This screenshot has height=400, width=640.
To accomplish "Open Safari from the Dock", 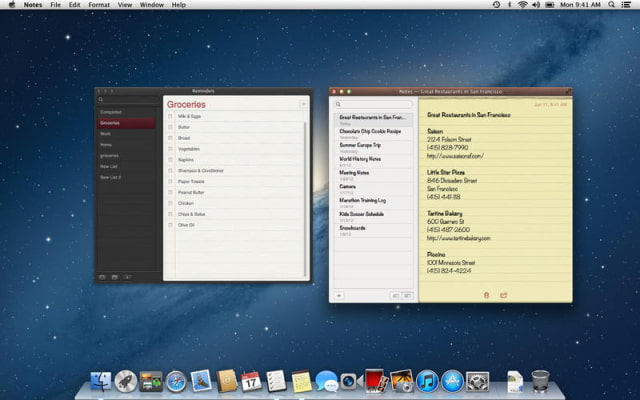I will tap(176, 381).
